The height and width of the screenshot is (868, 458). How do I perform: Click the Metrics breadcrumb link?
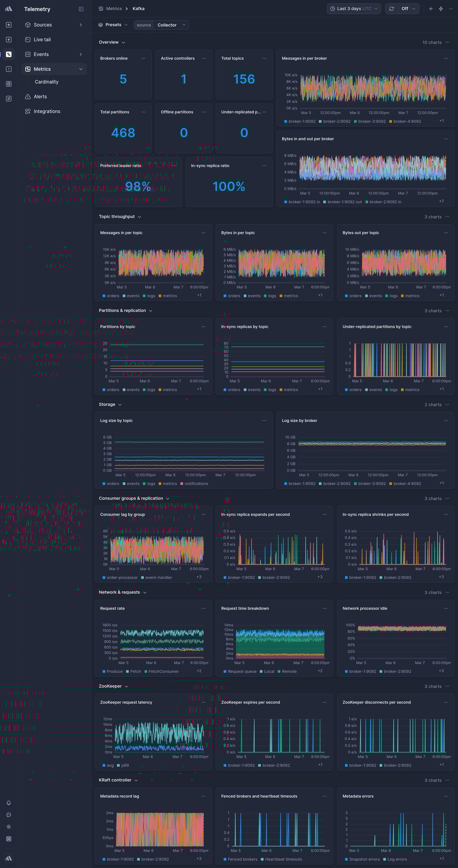110,9
